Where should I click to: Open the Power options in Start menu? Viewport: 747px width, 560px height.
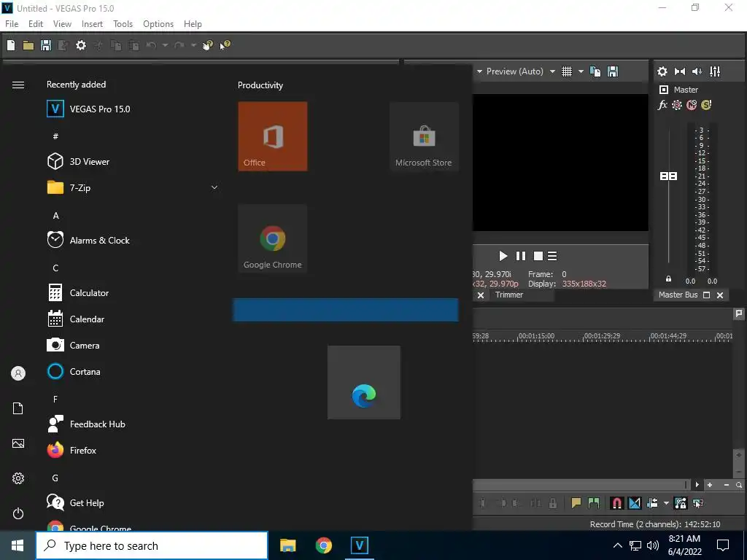click(18, 513)
